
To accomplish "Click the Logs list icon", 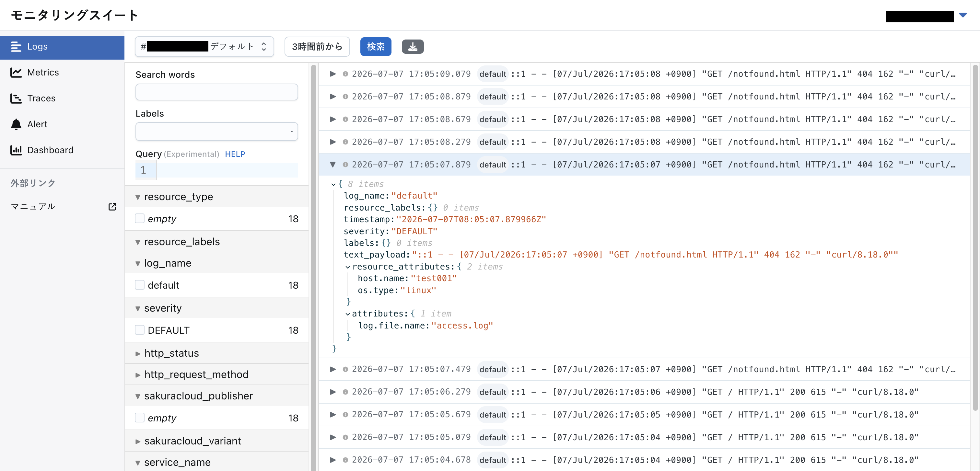I will point(16,47).
